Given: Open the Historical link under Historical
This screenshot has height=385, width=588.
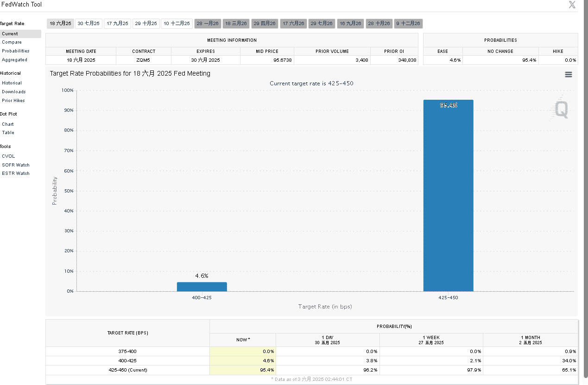Looking at the screenshot, I should [x=12, y=83].
